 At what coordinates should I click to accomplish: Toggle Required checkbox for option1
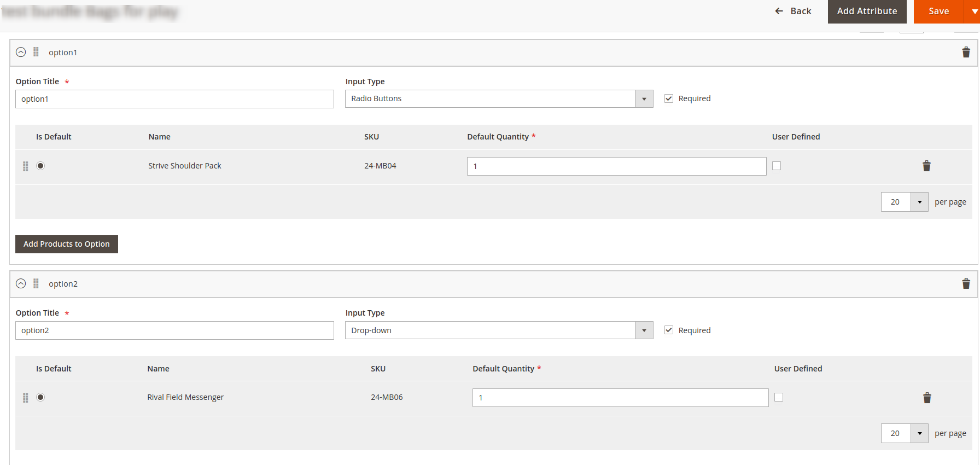pos(668,98)
